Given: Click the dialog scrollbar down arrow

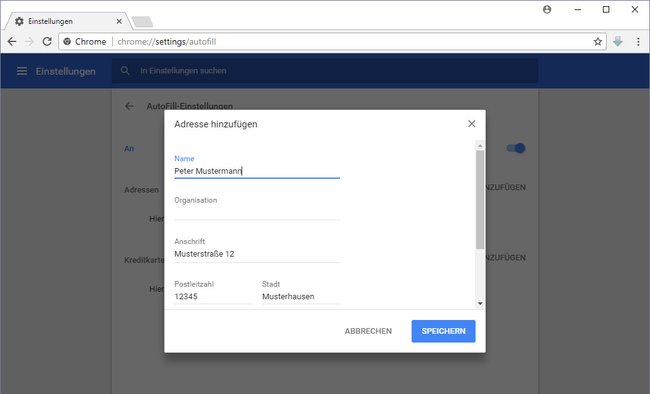Looking at the screenshot, I should [x=480, y=304].
